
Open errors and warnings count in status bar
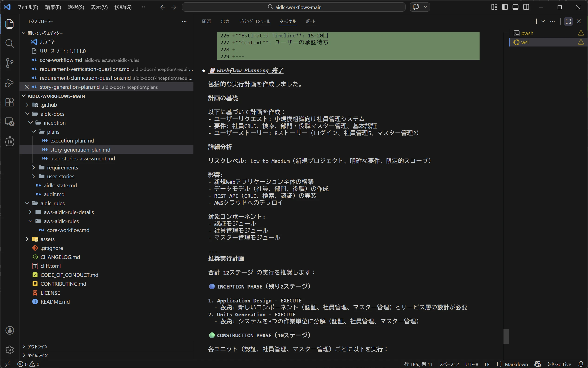pyautogui.click(x=28, y=364)
